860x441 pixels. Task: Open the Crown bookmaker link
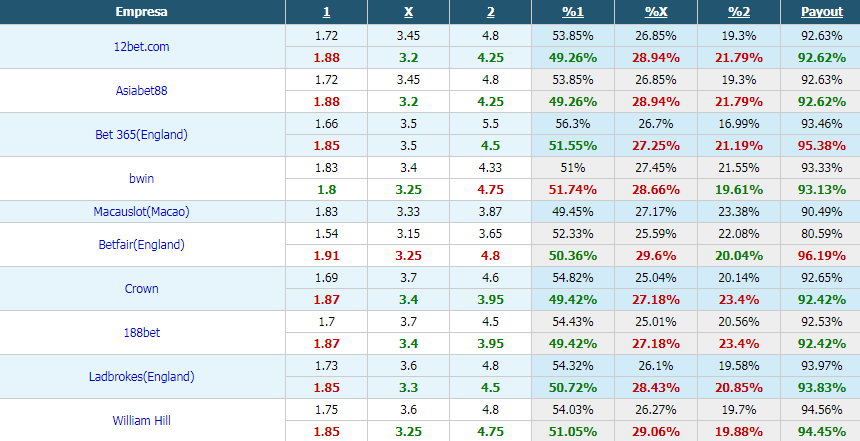(x=142, y=289)
